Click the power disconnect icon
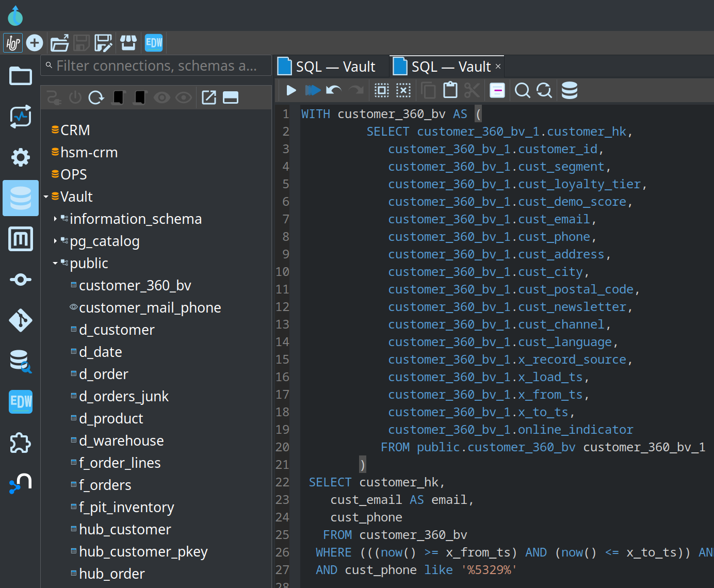The image size is (714, 588). click(75, 97)
